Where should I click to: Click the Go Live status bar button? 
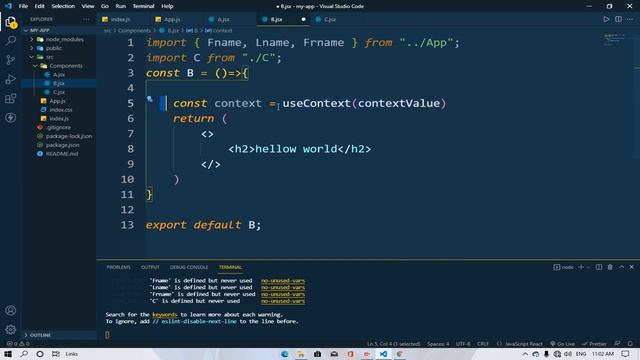[562, 344]
